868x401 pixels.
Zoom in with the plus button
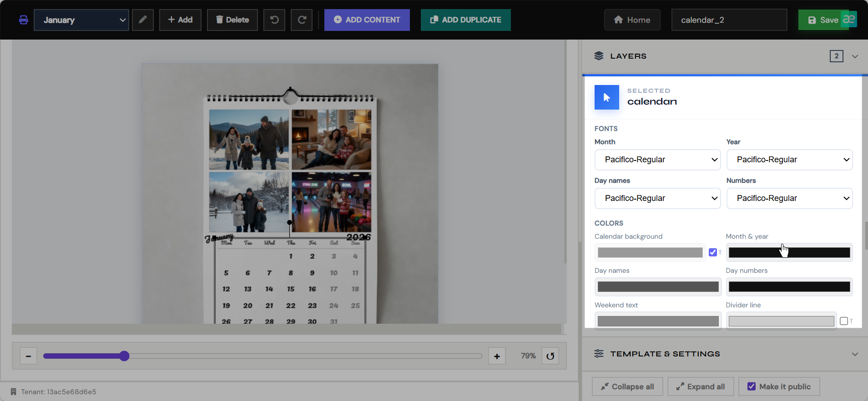[x=497, y=356]
